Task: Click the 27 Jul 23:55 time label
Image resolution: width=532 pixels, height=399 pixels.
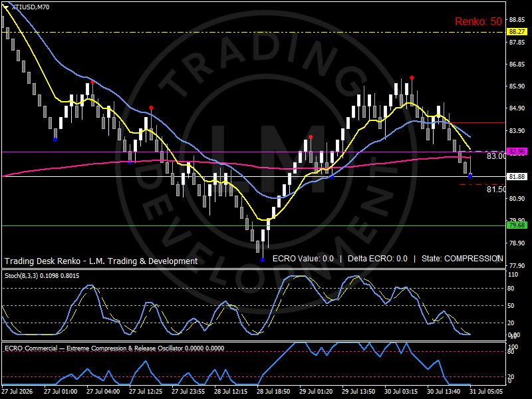Action: [188, 391]
